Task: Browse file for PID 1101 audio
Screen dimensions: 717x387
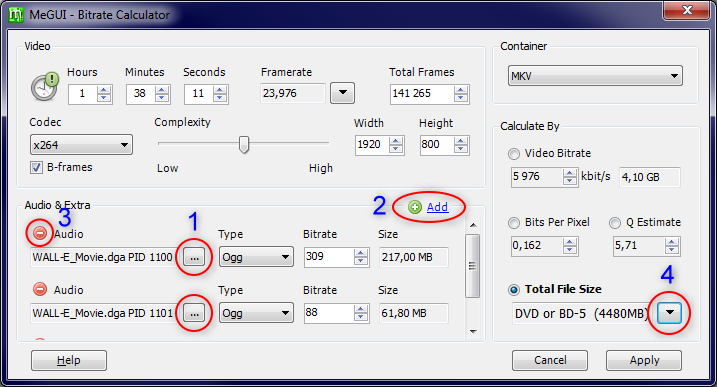Action: [194, 313]
